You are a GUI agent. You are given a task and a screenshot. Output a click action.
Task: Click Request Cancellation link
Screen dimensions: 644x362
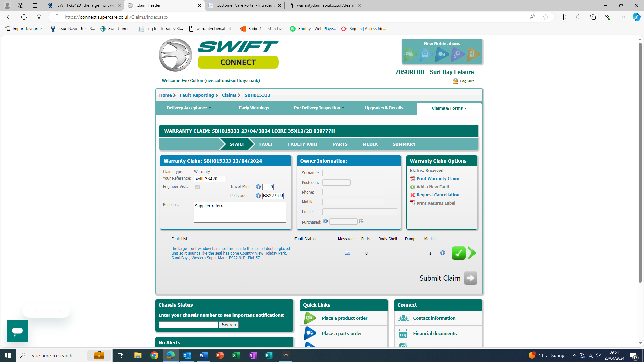437,195
